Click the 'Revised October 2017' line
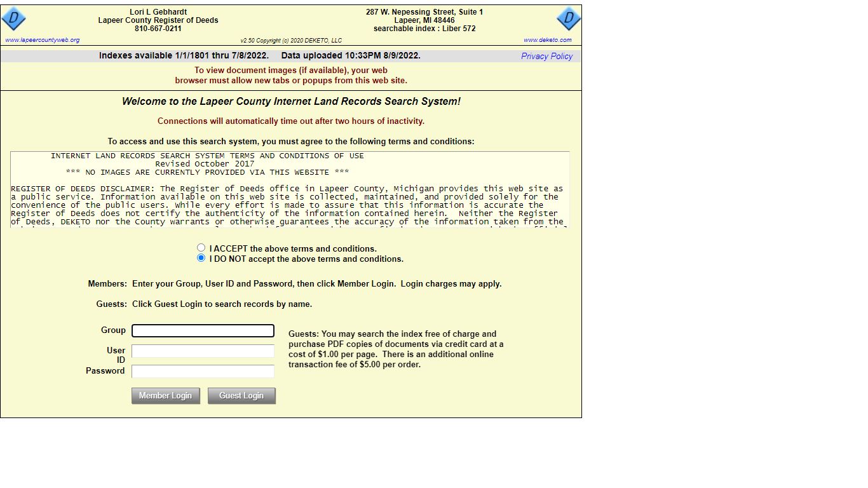 click(205, 164)
